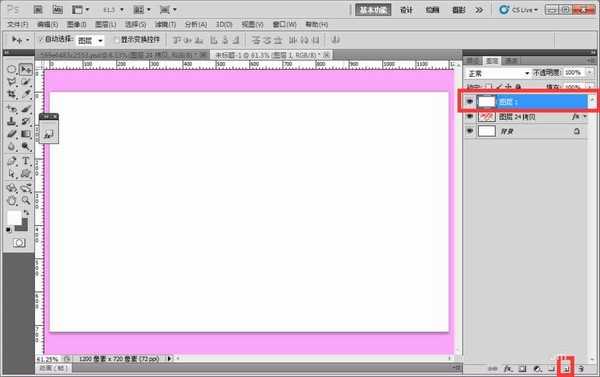Open the 窗口(W) menu
Viewport: 600px width, 377px height.
pos(285,24)
